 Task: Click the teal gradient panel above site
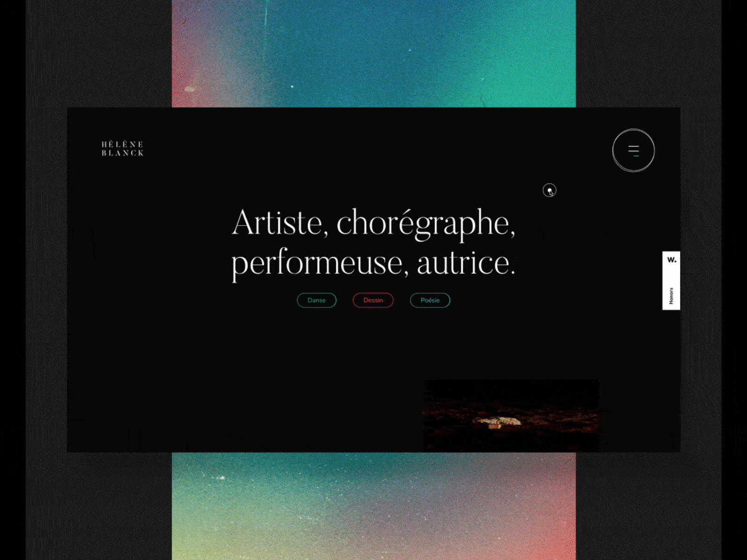tap(373, 54)
